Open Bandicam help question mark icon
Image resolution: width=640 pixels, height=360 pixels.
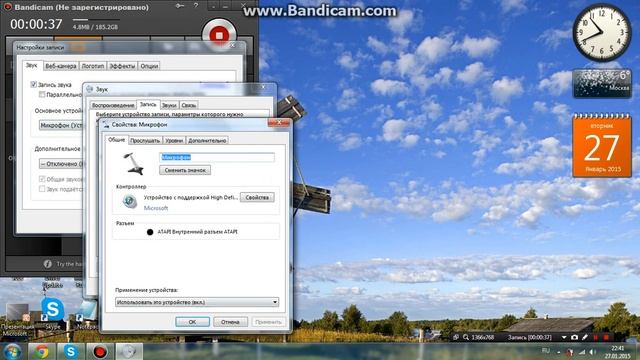click(196, 6)
